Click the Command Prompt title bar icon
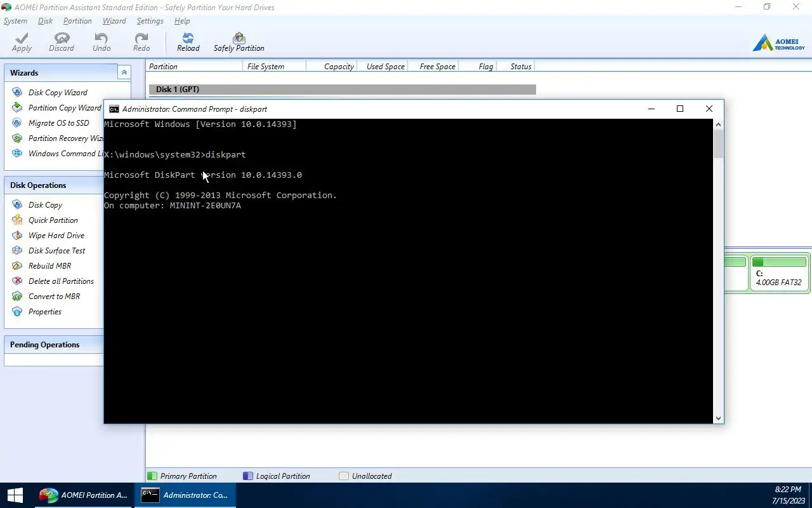Screen dimensions: 812x508 click(x=114, y=109)
